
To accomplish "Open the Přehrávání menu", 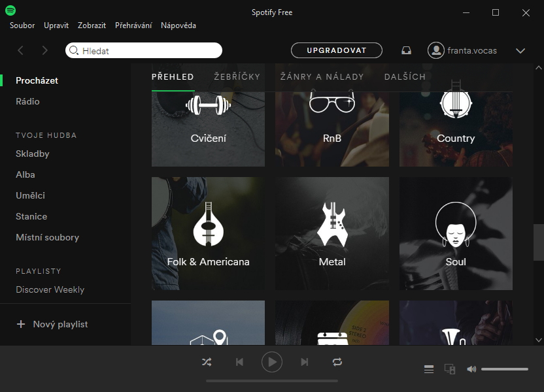I will point(133,25).
